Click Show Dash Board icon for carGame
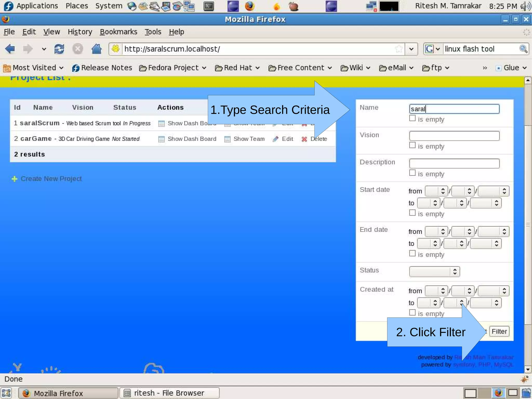 [161, 139]
